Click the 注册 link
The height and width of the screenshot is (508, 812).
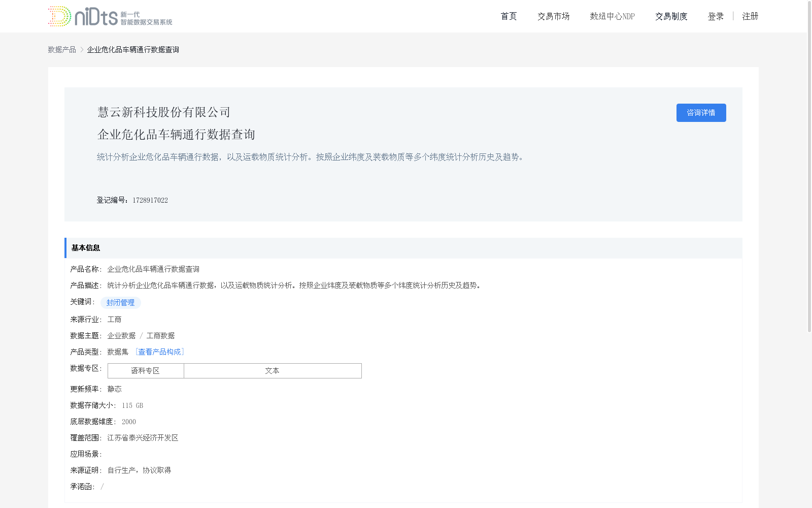coord(750,16)
